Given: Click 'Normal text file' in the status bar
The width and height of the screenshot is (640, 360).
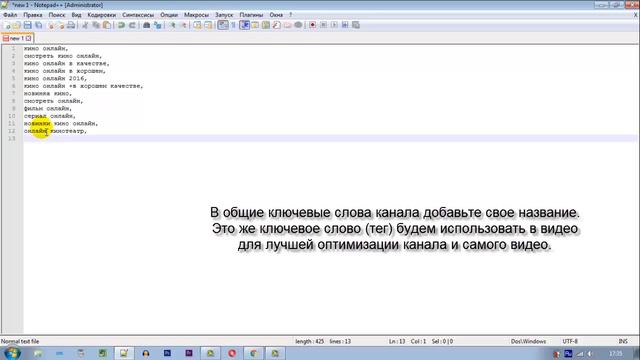Looking at the screenshot, I should pyautogui.click(x=20, y=341).
